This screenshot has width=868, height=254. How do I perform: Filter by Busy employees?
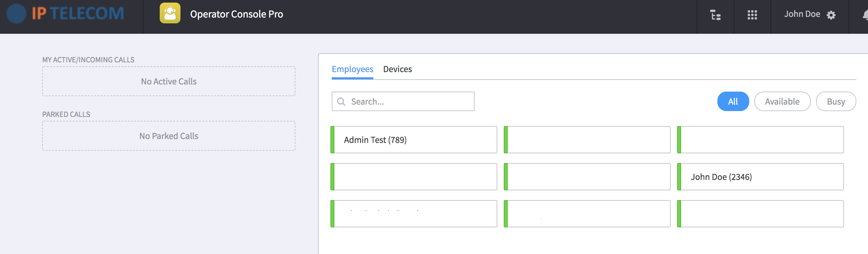836,102
